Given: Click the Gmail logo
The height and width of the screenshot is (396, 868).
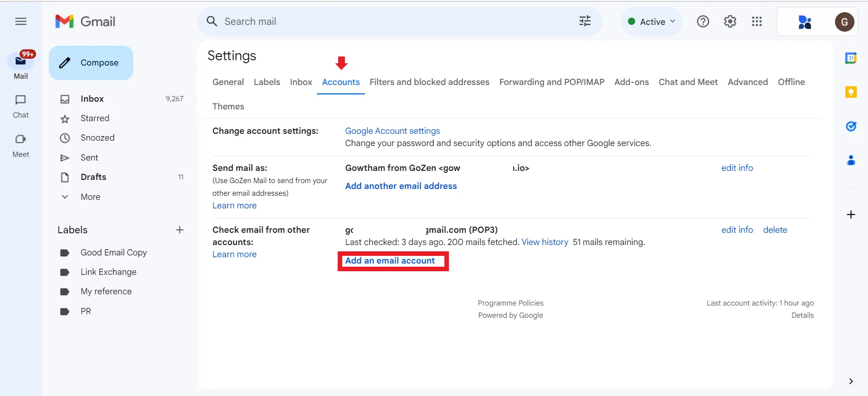Looking at the screenshot, I should [x=85, y=21].
